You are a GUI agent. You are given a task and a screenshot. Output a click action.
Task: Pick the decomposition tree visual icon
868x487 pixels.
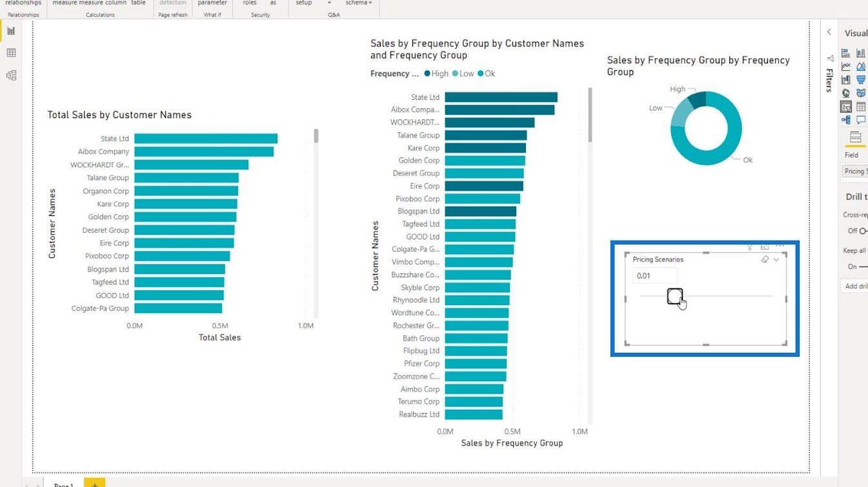pyautogui.click(x=846, y=120)
